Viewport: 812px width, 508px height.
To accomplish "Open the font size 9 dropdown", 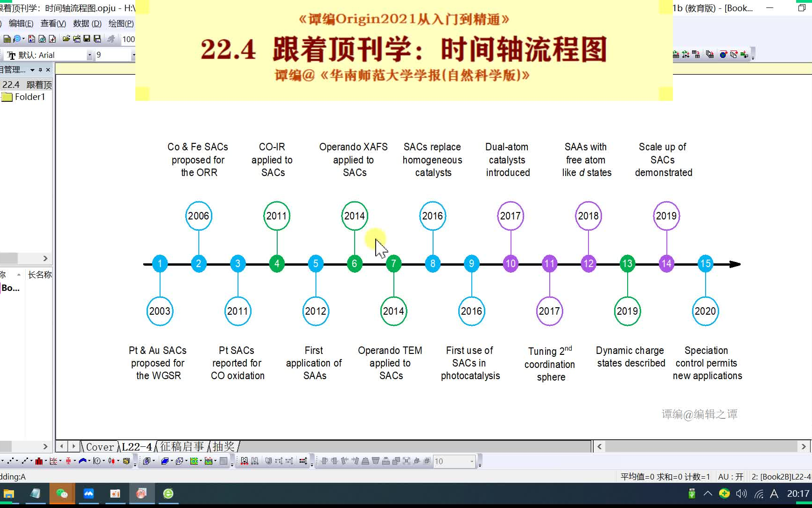I will pos(133,55).
